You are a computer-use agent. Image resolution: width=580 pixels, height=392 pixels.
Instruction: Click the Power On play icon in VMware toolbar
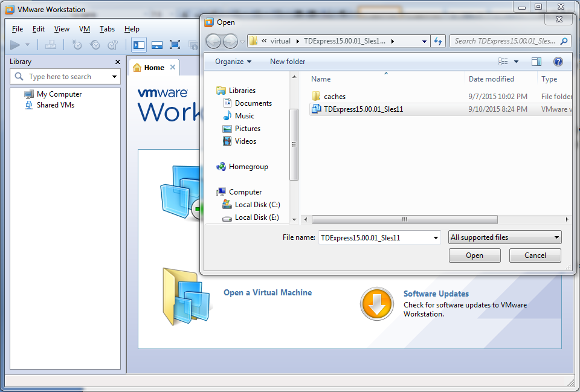point(15,45)
